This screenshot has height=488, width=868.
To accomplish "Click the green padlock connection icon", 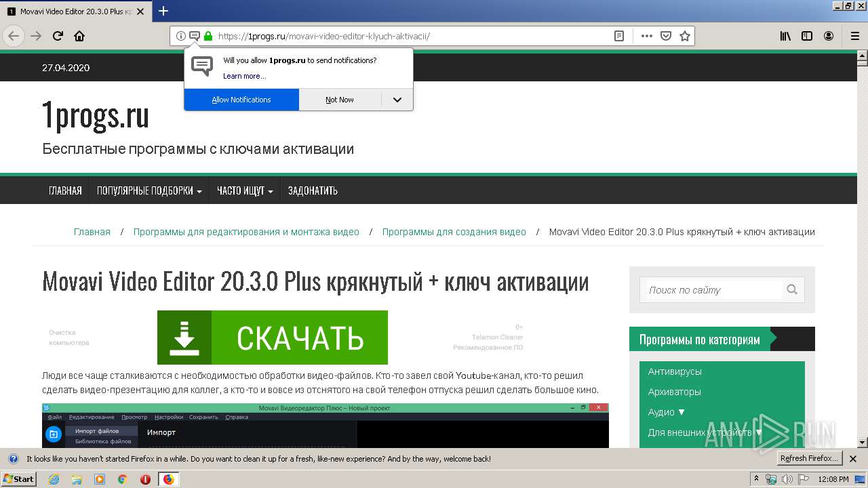I will click(208, 36).
